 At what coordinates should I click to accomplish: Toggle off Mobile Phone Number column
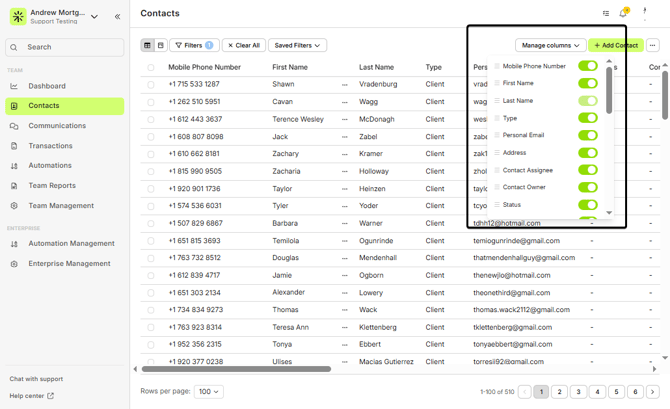[x=588, y=66]
